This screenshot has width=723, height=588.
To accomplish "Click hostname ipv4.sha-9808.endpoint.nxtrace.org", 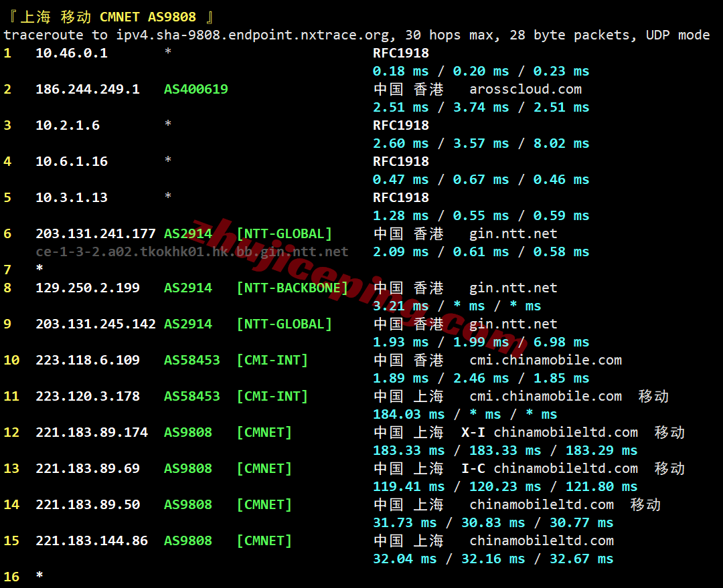I will tap(252, 35).
